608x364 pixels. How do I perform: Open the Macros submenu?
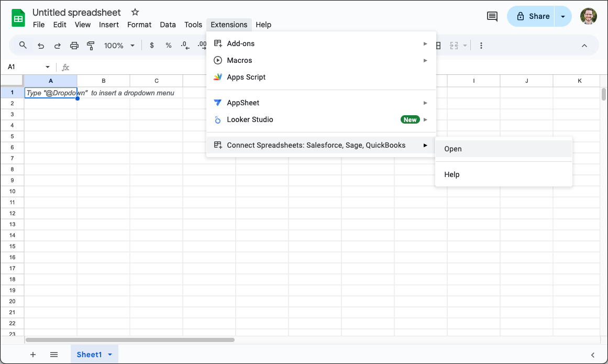pos(239,60)
